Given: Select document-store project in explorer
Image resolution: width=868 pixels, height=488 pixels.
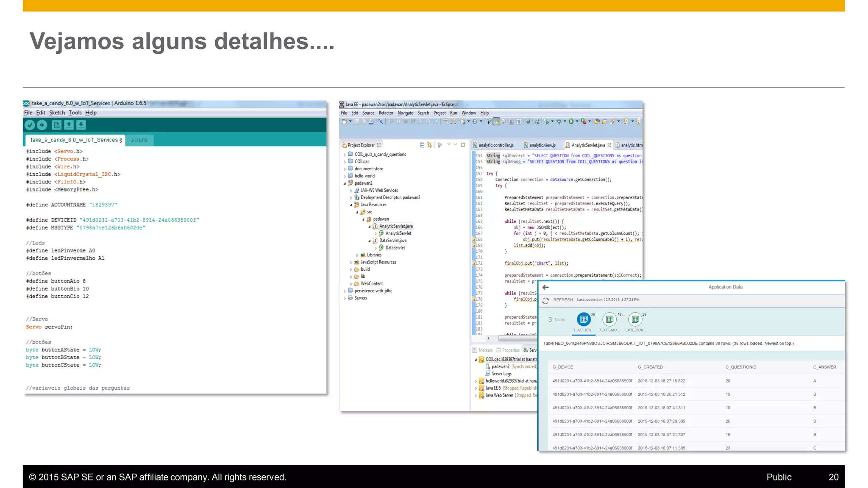Looking at the screenshot, I should (x=365, y=169).
